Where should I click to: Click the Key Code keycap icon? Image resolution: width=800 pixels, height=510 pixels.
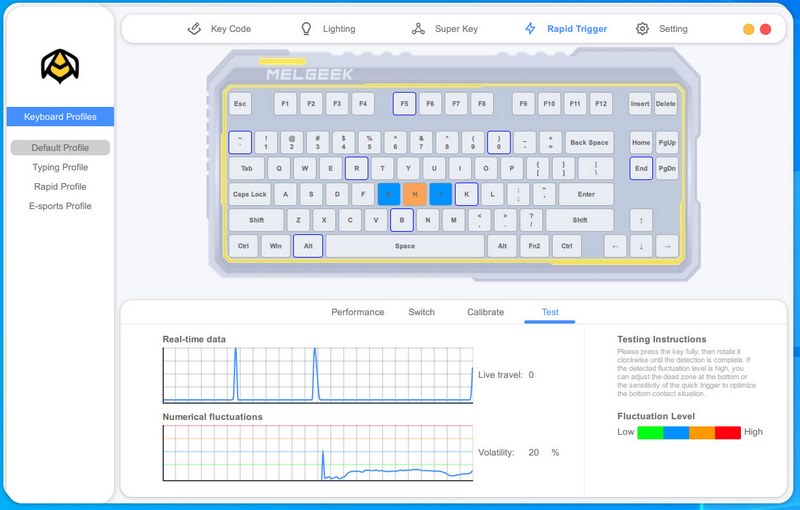pos(194,29)
